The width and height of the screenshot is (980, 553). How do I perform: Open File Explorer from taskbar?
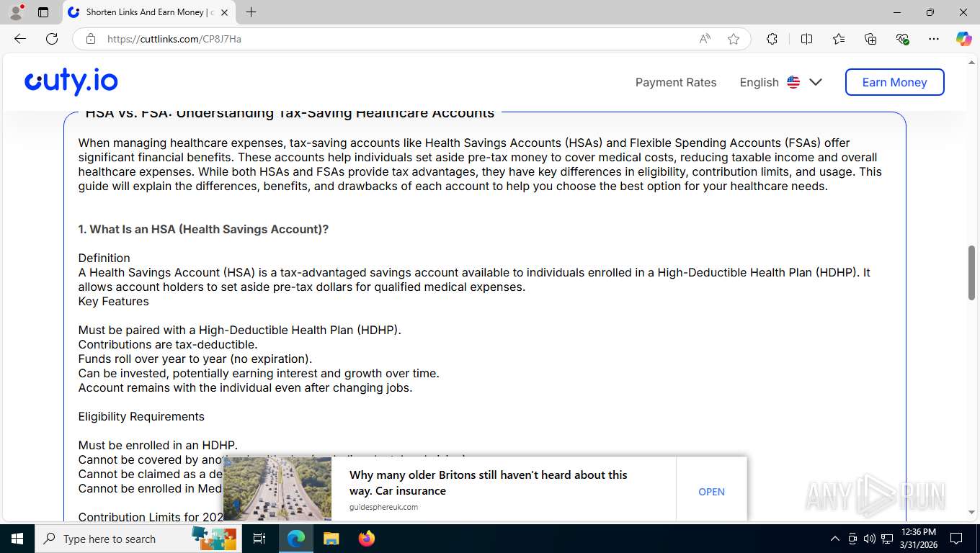[x=331, y=539]
